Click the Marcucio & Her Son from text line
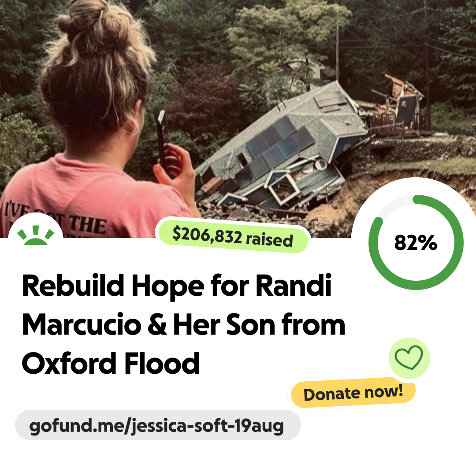476x476 pixels. pos(183,325)
